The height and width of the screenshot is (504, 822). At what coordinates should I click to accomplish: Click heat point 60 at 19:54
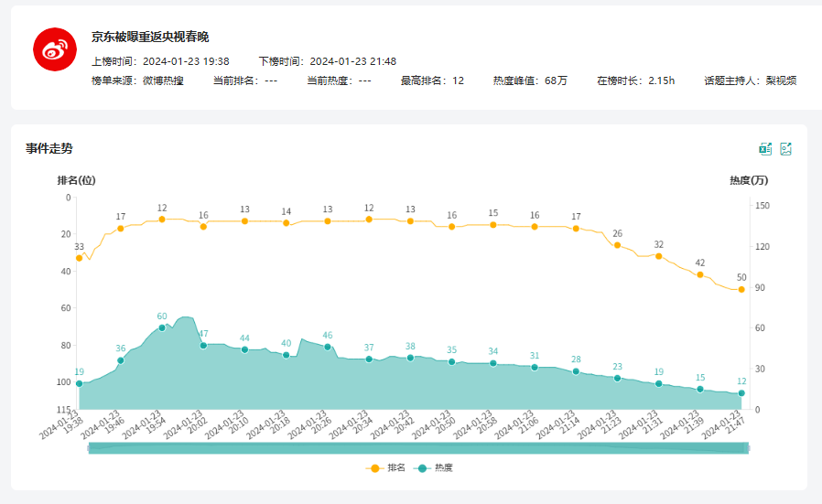[x=162, y=328]
